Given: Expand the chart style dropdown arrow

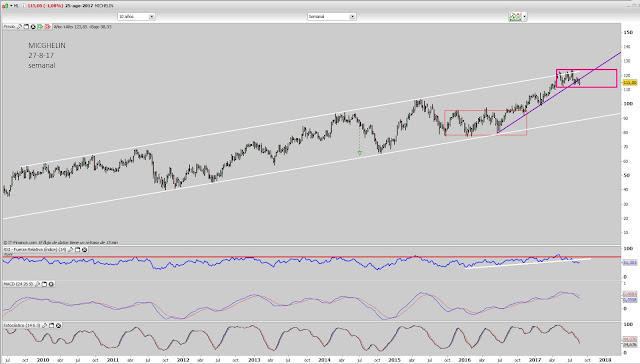Looking at the screenshot, I should tap(524, 16).
